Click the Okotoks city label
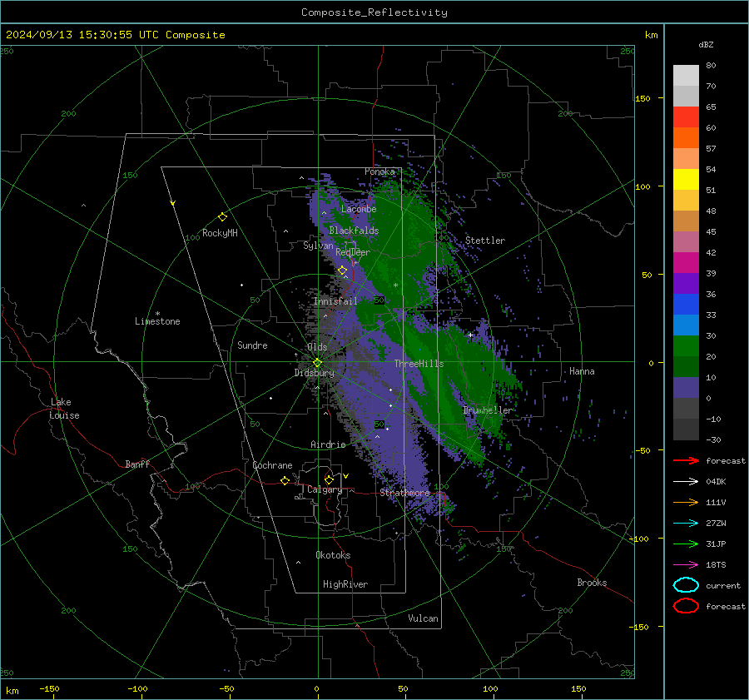 (333, 555)
